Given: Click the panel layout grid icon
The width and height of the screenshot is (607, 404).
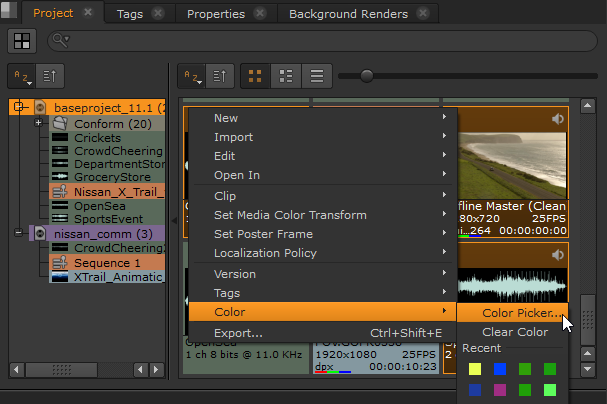Looking at the screenshot, I should (x=22, y=40).
